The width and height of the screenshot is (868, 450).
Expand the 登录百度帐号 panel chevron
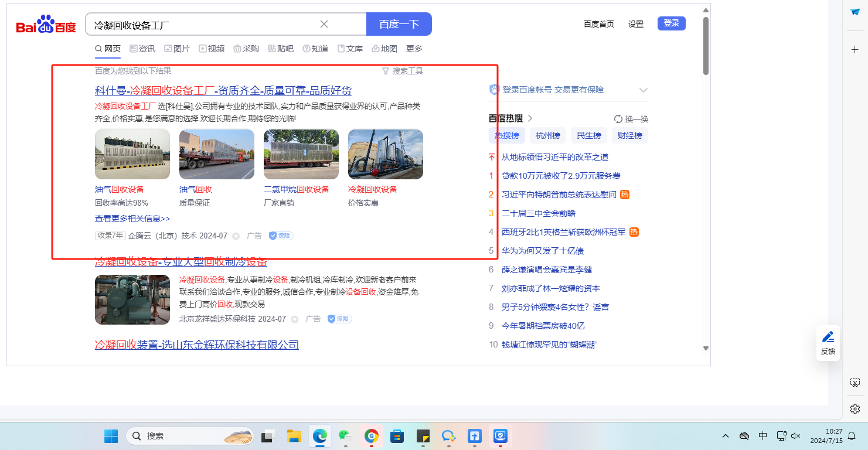643,90
